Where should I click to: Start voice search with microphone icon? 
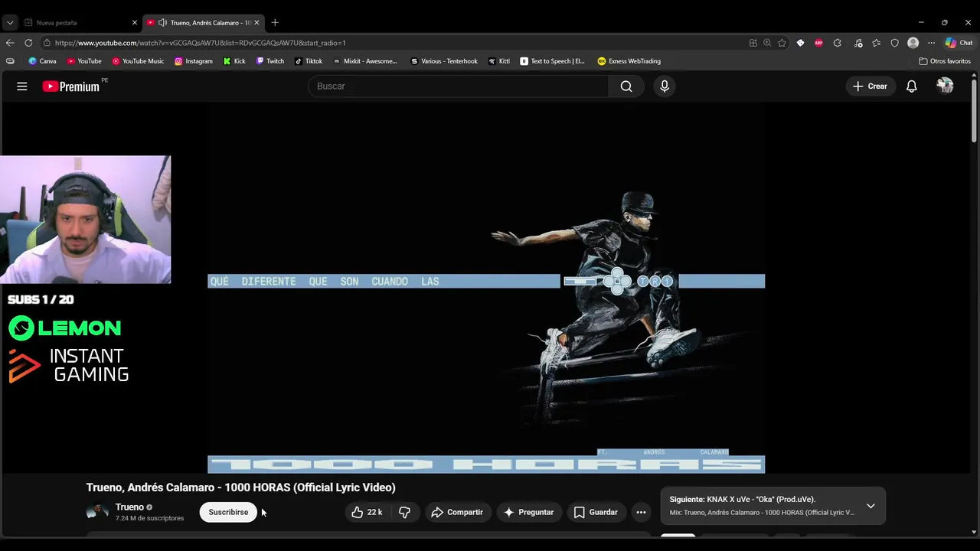coord(665,86)
